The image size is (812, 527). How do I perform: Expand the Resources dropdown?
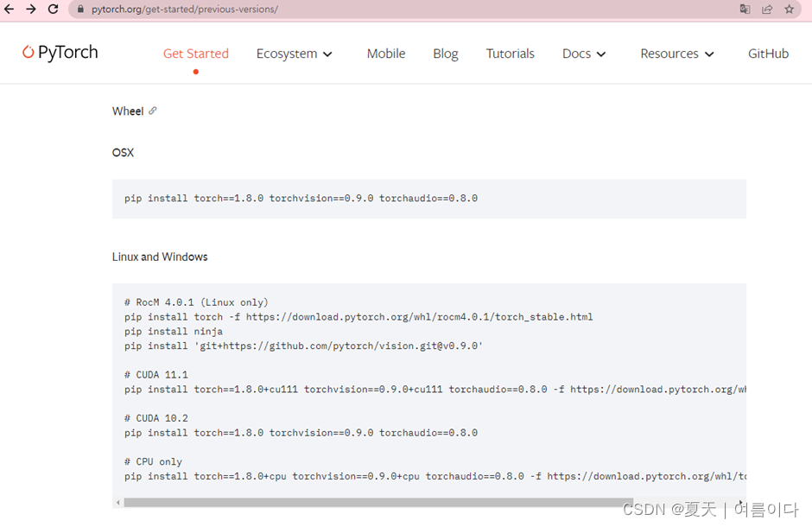pos(677,54)
